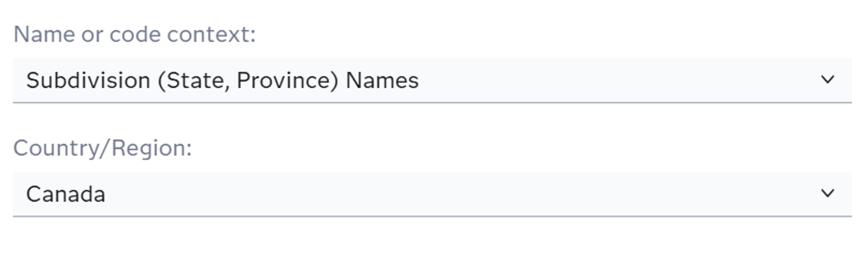Expand the Subdivision (State, Province) Names selector

(431, 80)
